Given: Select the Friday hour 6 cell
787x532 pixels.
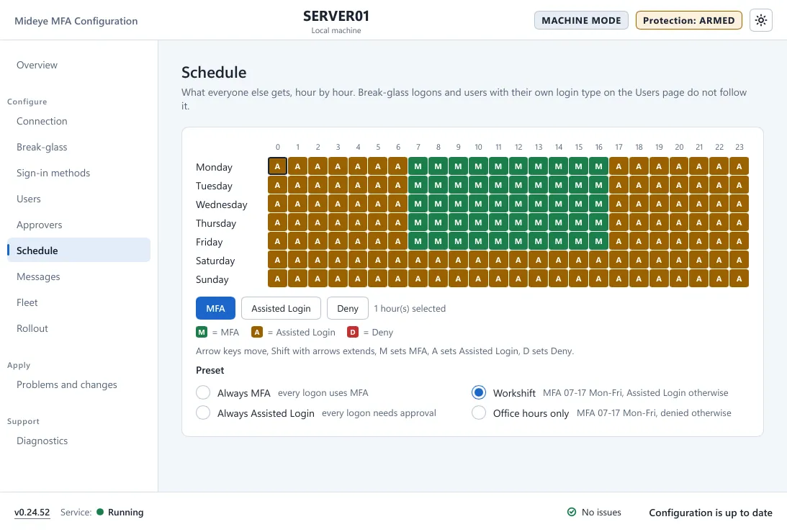Looking at the screenshot, I should (x=398, y=241).
